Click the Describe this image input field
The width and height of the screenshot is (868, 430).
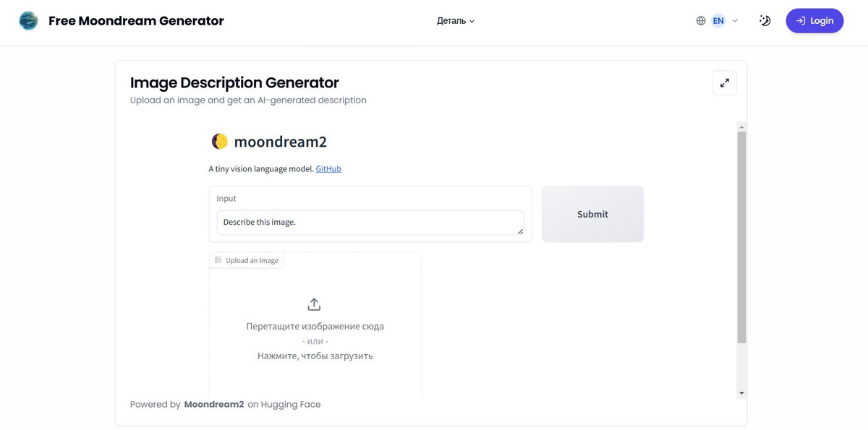click(x=370, y=223)
